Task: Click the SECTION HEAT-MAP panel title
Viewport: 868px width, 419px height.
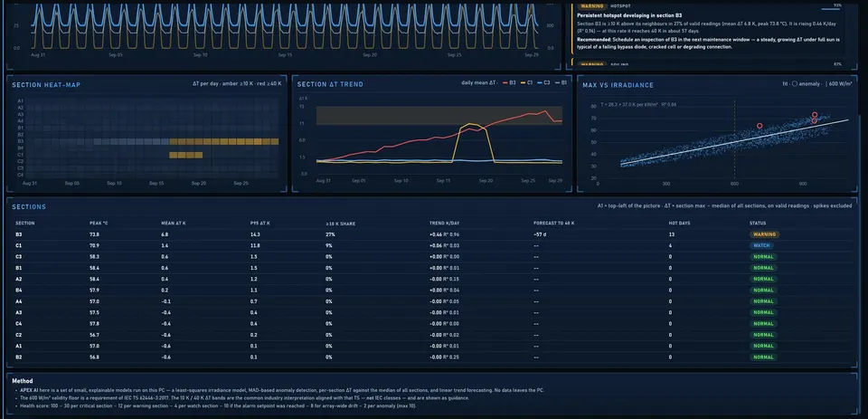Action: [x=46, y=85]
